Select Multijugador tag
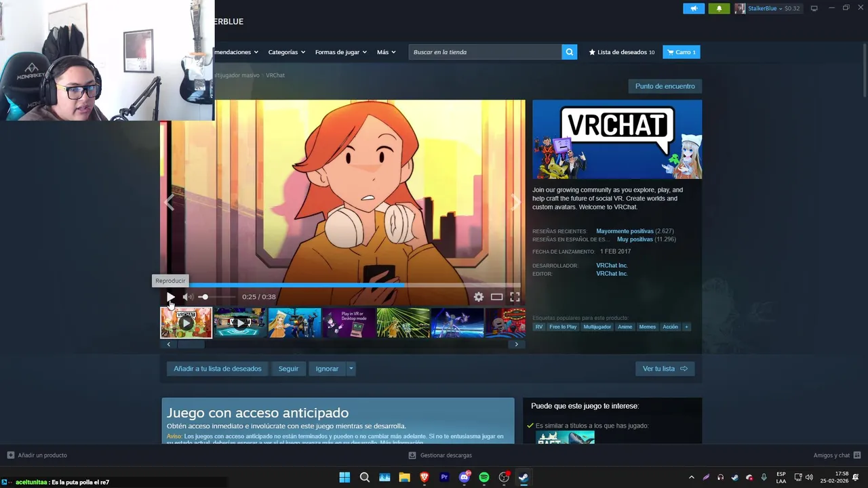The image size is (868, 488). coord(597,327)
